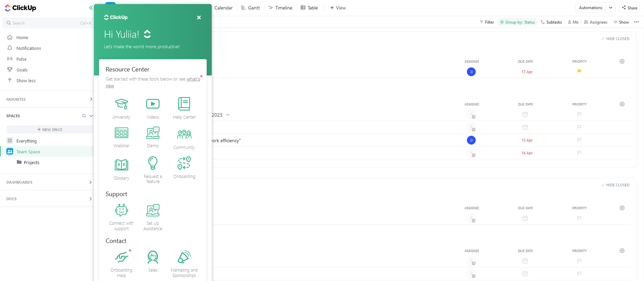Image resolution: width=644 pixels, height=281 pixels.
Task: Add column using top plus circle icon
Action: pyautogui.click(x=622, y=61)
